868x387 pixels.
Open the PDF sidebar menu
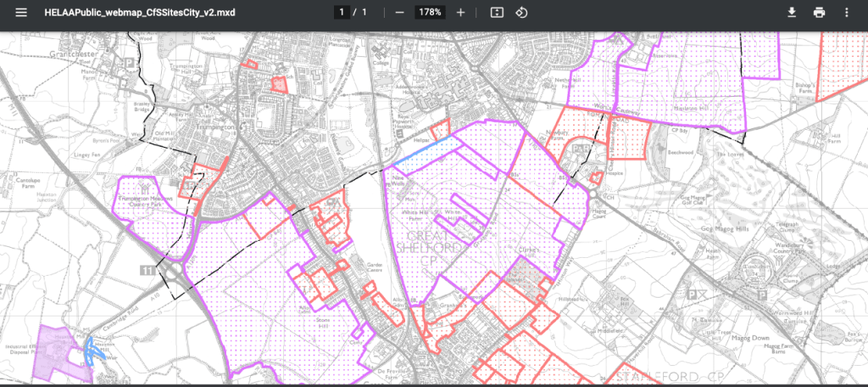(x=21, y=13)
